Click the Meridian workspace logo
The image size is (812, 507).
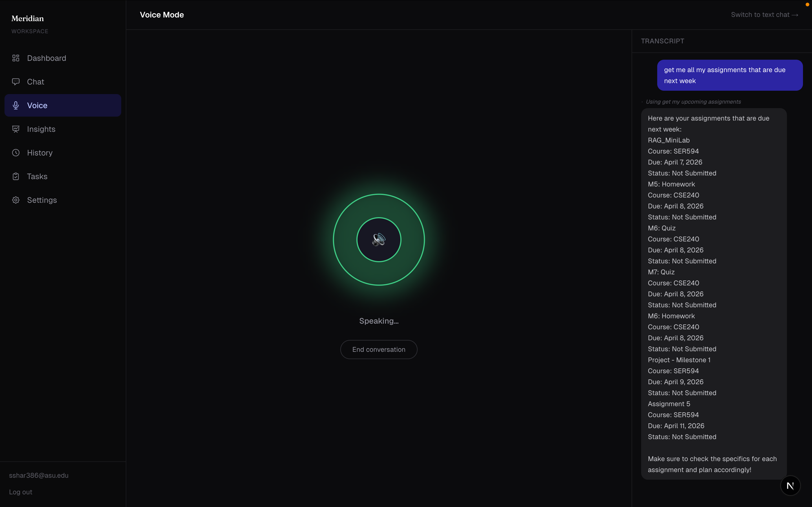[28, 18]
